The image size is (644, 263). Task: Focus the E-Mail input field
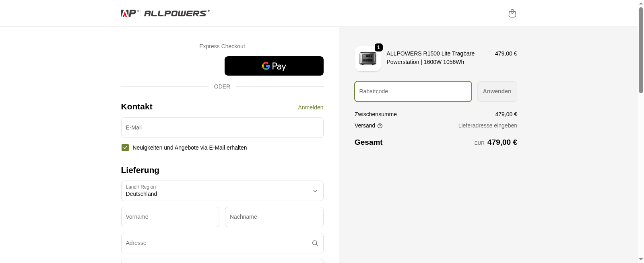click(222, 127)
